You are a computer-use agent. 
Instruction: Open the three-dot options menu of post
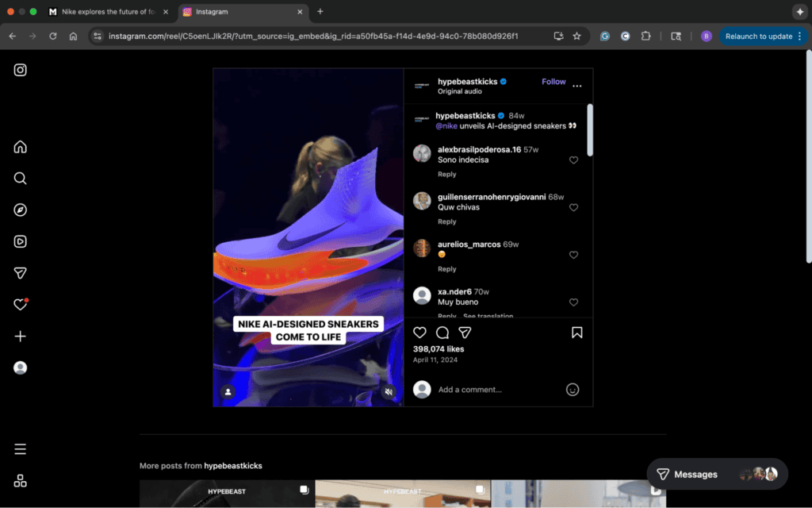point(577,86)
